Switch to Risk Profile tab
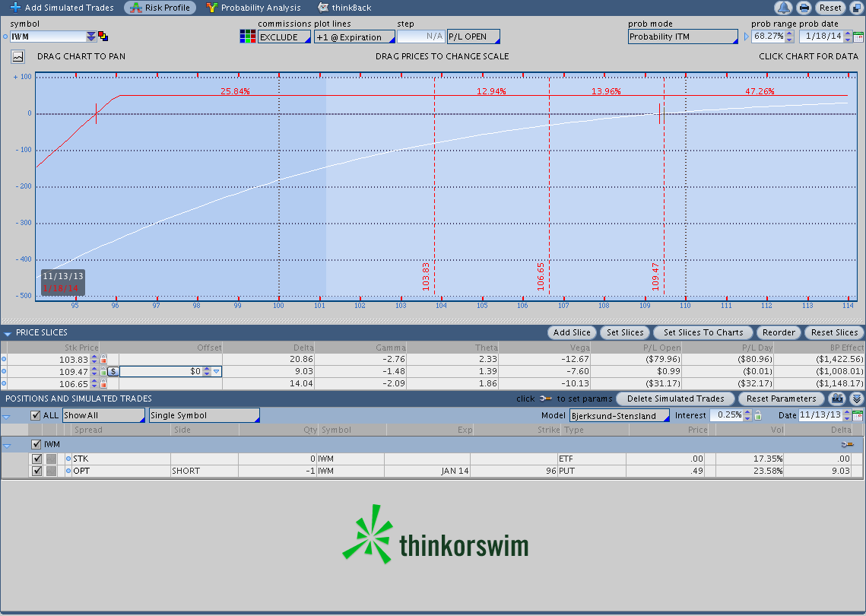Screen dimensions: 866x616 (x=160, y=8)
